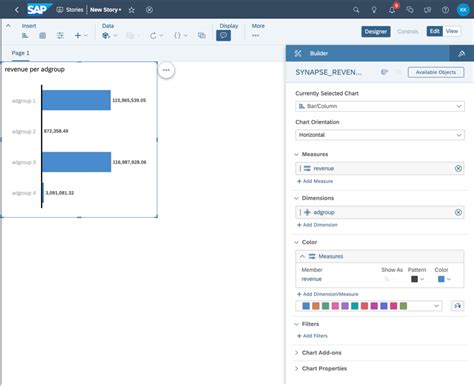
Task: Open the Currently Selected Chart dropdown
Action: [x=380, y=106]
